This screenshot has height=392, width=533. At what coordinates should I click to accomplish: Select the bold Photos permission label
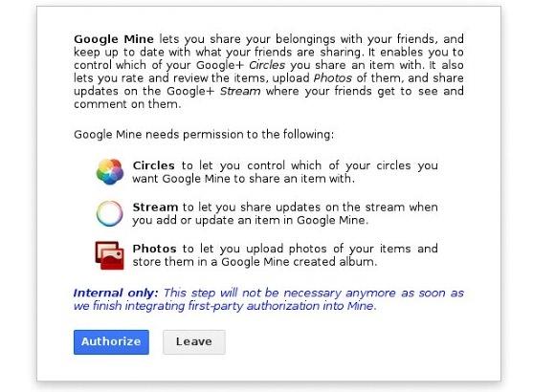[154, 249]
